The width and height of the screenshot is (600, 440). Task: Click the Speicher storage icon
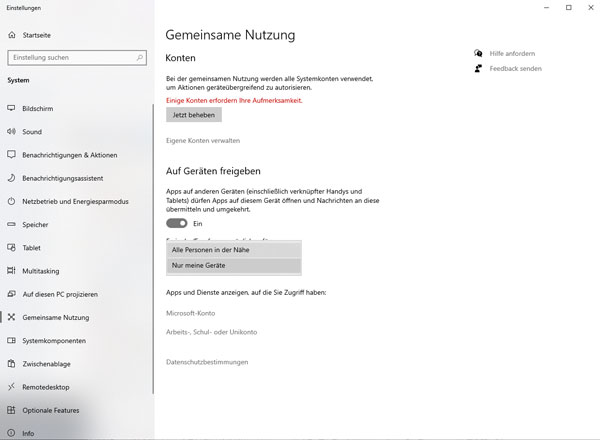point(12,225)
